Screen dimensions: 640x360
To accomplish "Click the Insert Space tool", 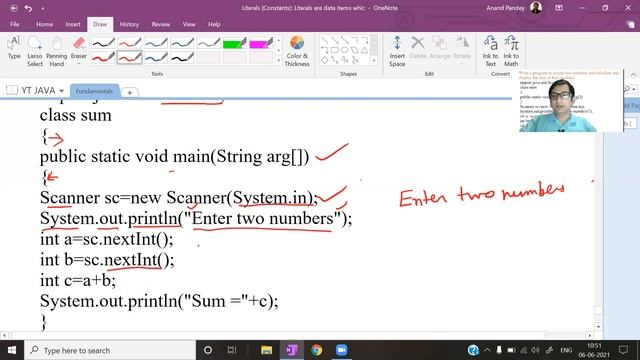I will pos(397,51).
